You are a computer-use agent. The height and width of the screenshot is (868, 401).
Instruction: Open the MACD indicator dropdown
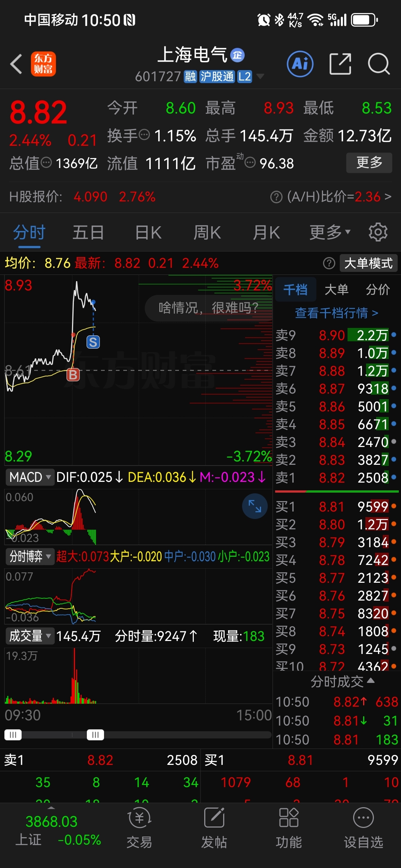pyautogui.click(x=30, y=477)
